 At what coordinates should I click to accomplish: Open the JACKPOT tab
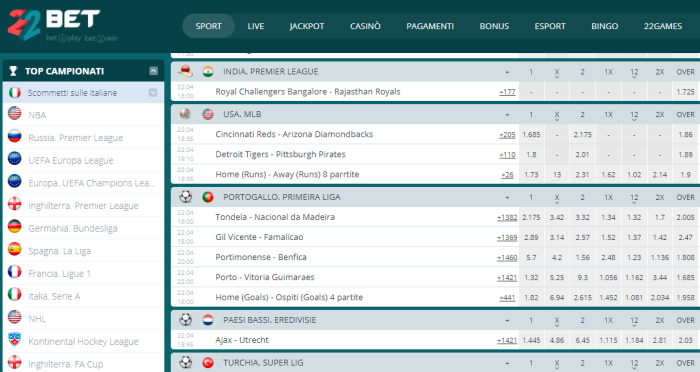click(307, 26)
